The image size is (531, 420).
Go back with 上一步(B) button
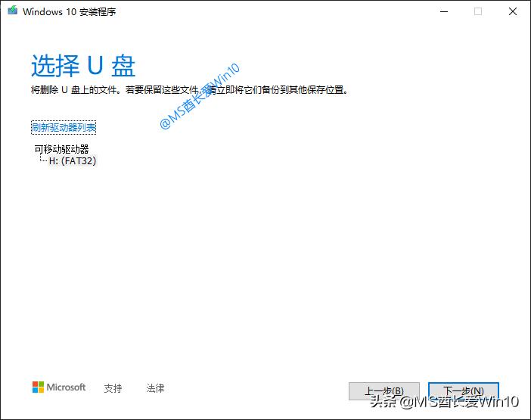point(384,391)
